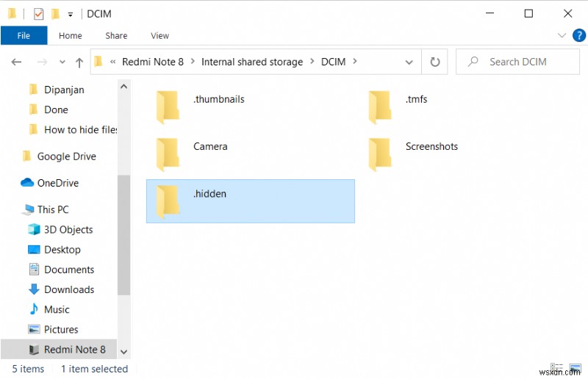This screenshot has height=379, width=588.
Task: Expand the recent locations dropdown
Action: 61,62
